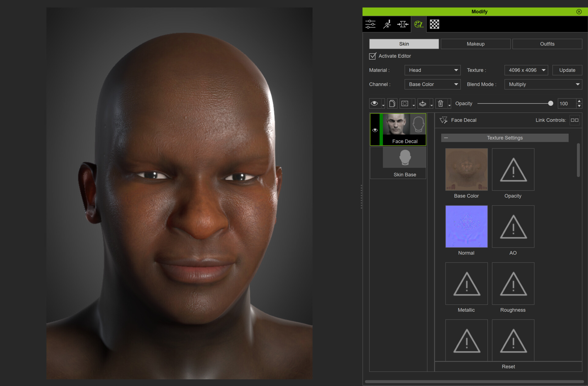Open the Modify sliders tab icon
Image resolution: width=588 pixels, height=386 pixels.
370,24
